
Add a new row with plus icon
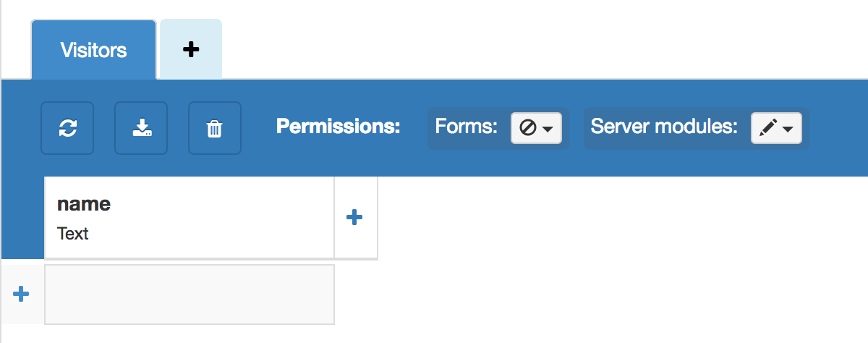(22, 294)
